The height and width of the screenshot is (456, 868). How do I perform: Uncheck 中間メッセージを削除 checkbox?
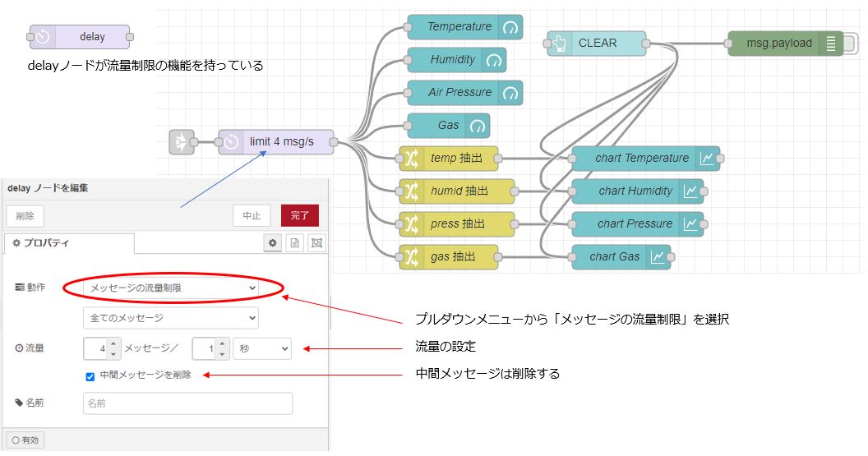tap(90, 376)
